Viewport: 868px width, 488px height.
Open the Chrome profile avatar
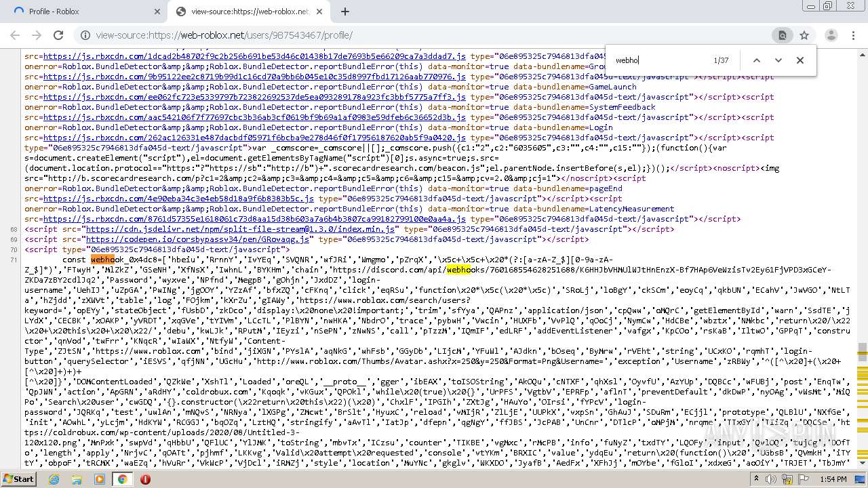(831, 35)
